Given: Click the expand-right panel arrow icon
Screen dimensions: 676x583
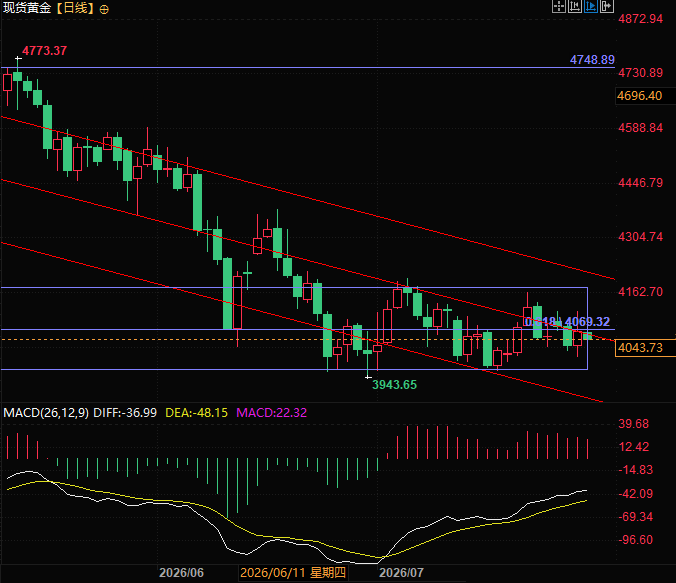Looking at the screenshot, I should point(607,6).
